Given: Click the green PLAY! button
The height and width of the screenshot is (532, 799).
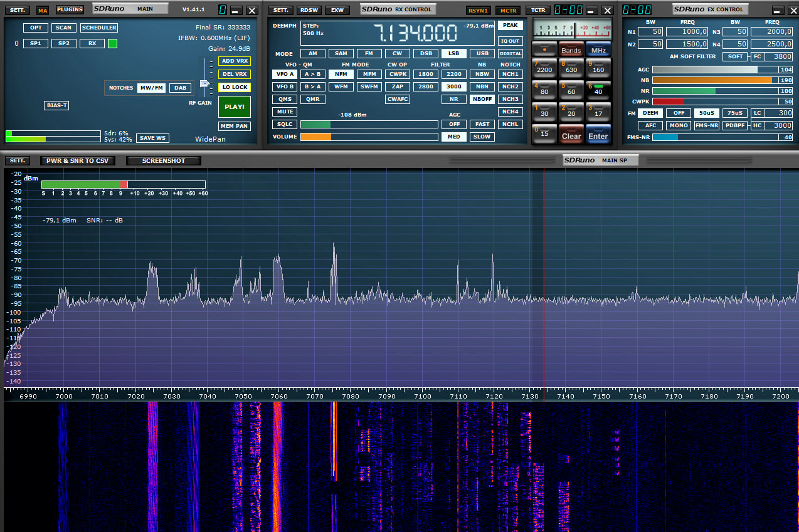Looking at the screenshot, I should pos(234,107).
